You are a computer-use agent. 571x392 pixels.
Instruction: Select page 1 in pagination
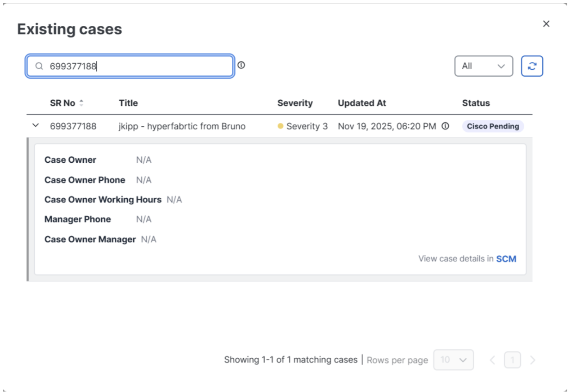tap(512, 360)
